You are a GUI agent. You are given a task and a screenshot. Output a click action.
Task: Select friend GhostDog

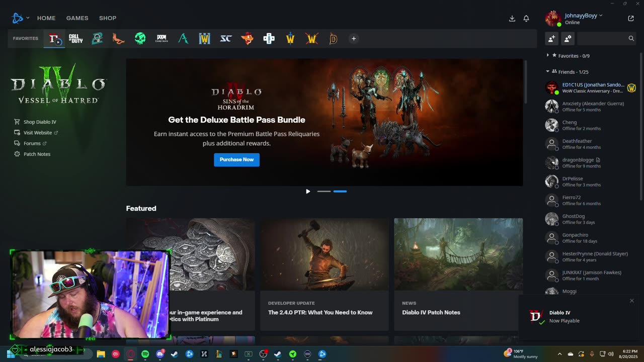[591, 219]
